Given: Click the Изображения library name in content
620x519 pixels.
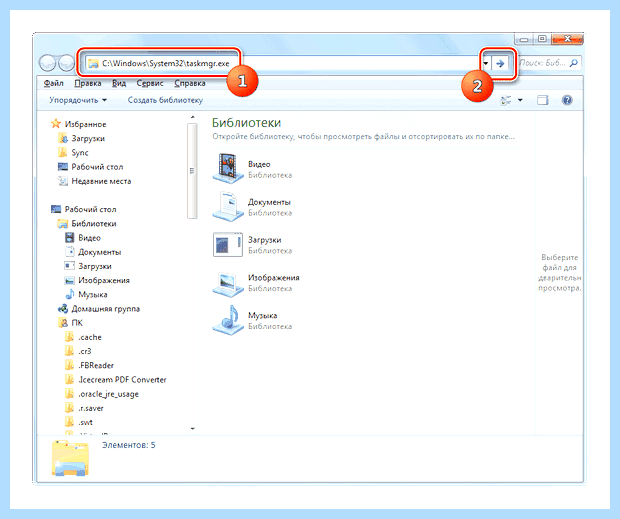Looking at the screenshot, I should (x=274, y=278).
